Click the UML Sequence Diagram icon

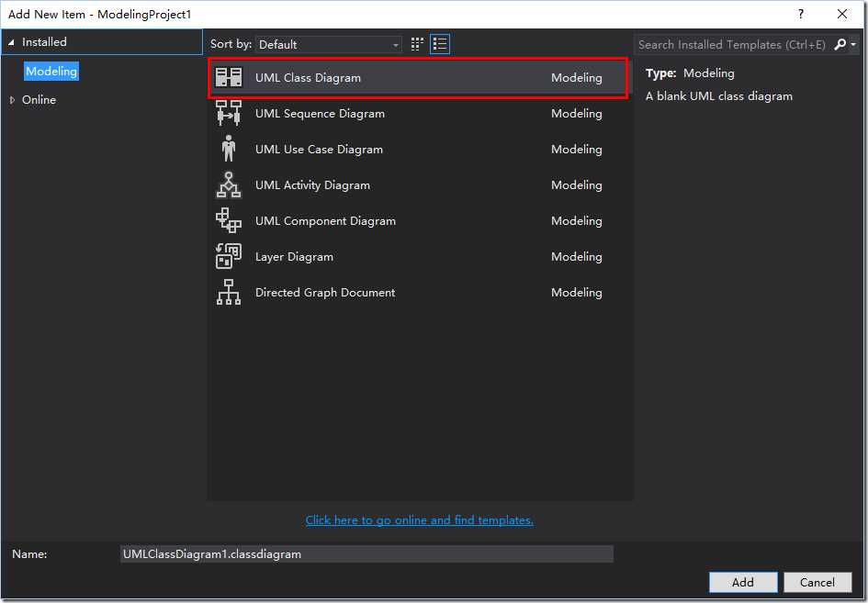[x=229, y=113]
